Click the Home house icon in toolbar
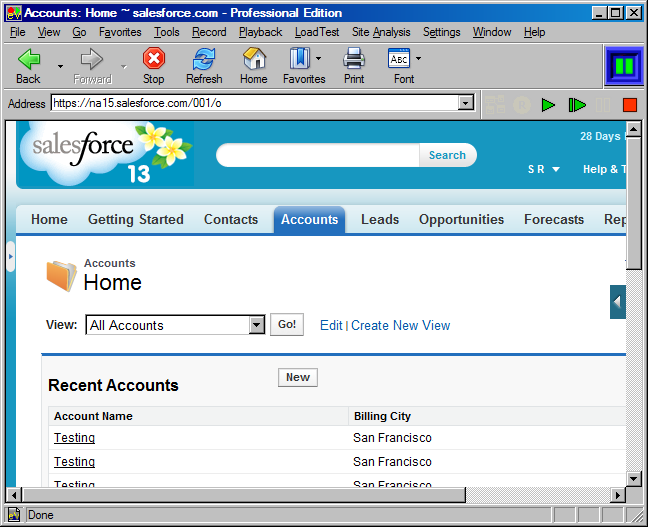 click(x=254, y=58)
